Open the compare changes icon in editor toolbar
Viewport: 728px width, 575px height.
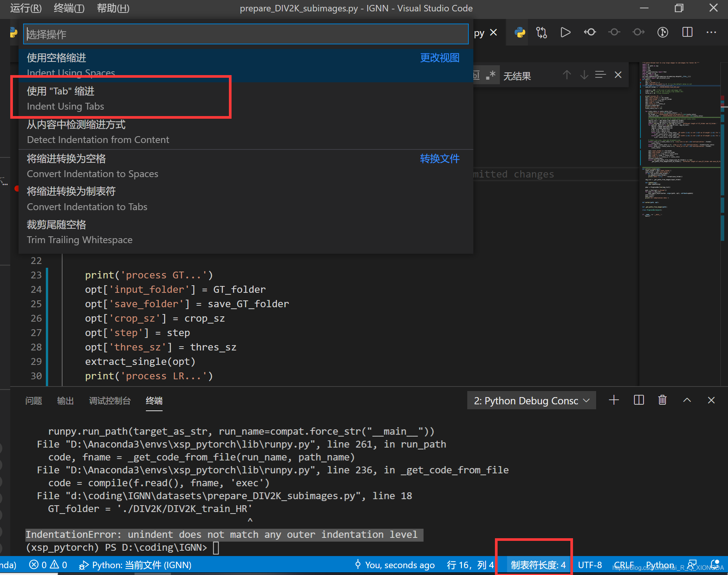pos(542,33)
